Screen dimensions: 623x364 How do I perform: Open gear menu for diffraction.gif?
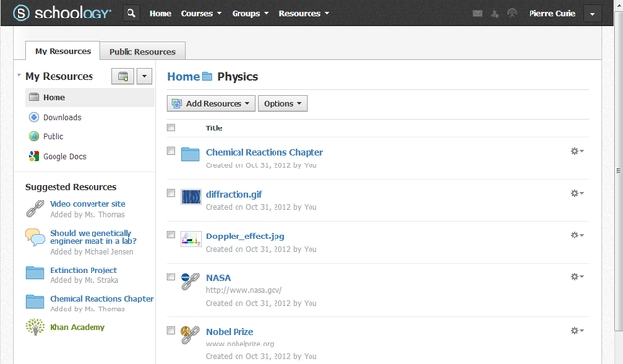point(577,193)
